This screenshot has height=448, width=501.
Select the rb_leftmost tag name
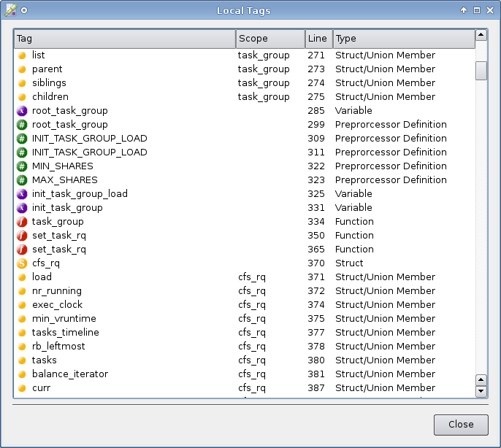pos(58,346)
